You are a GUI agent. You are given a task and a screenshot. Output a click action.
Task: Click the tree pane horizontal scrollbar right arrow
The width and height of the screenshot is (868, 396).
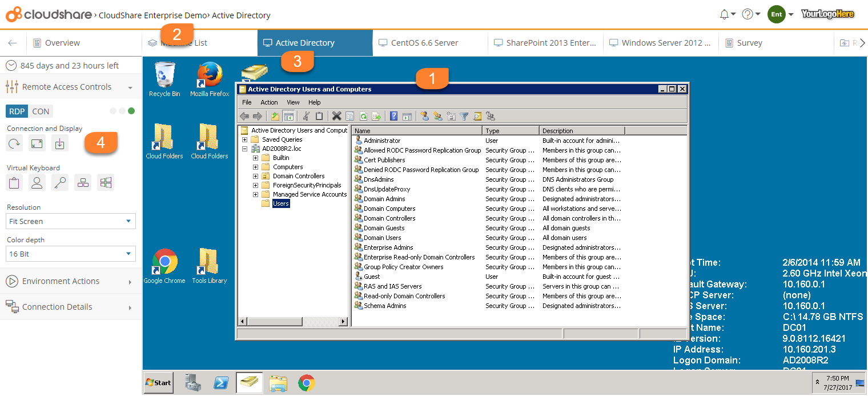(x=343, y=322)
